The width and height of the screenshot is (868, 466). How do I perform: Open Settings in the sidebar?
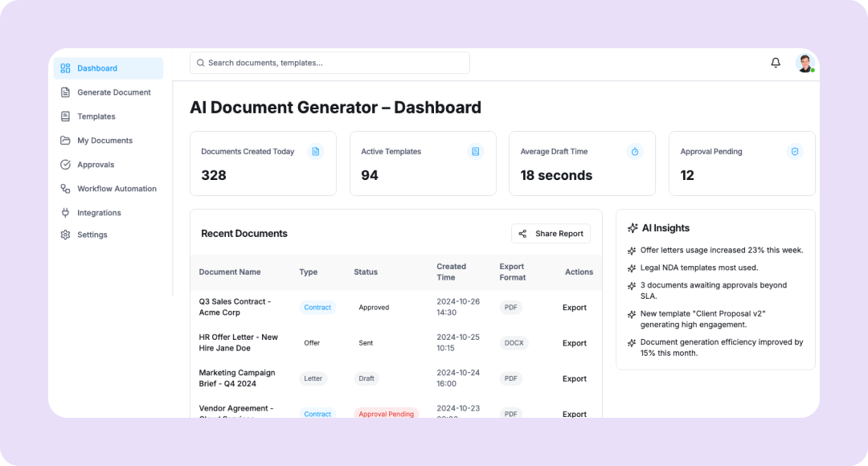tap(92, 235)
